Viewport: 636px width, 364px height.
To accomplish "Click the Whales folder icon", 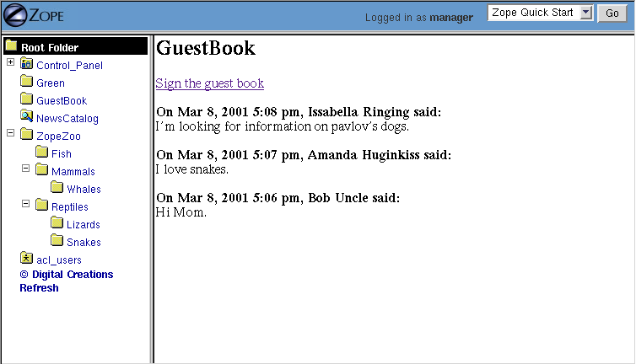I will (57, 189).
